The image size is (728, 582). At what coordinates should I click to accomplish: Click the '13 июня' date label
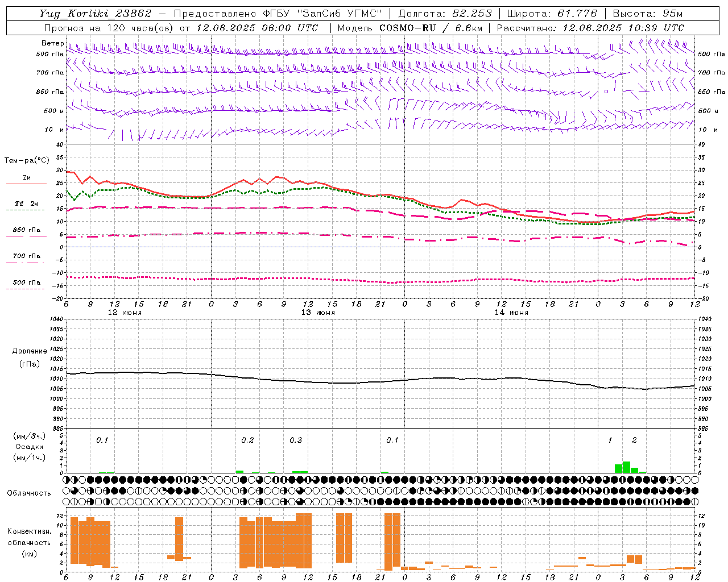(x=318, y=313)
